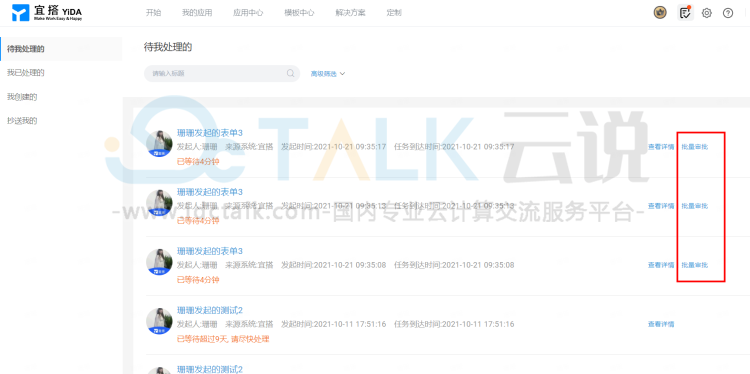Click 查看详情 for the 09:35:17 task
This screenshot has height=374, width=750.
[661, 147]
